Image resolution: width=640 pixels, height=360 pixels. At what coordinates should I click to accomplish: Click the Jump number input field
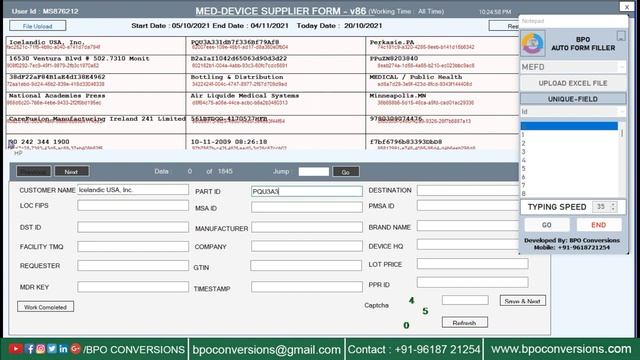(x=313, y=171)
